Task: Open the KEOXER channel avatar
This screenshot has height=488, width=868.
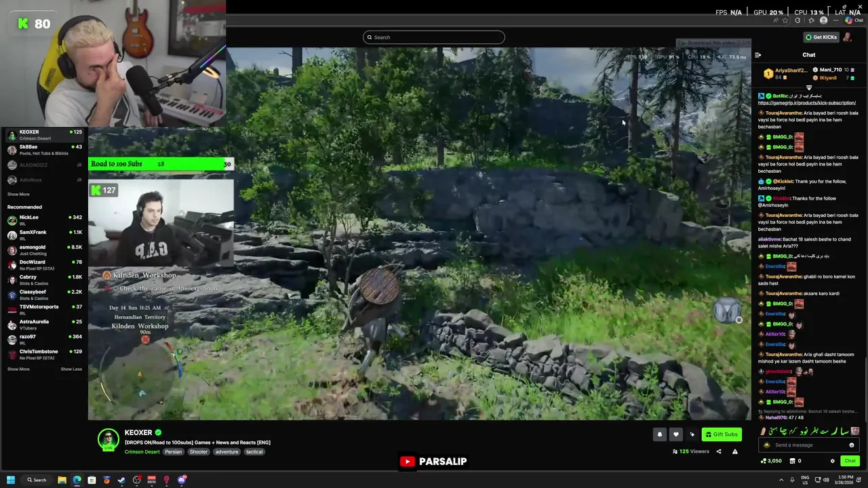Action: pyautogui.click(x=108, y=441)
